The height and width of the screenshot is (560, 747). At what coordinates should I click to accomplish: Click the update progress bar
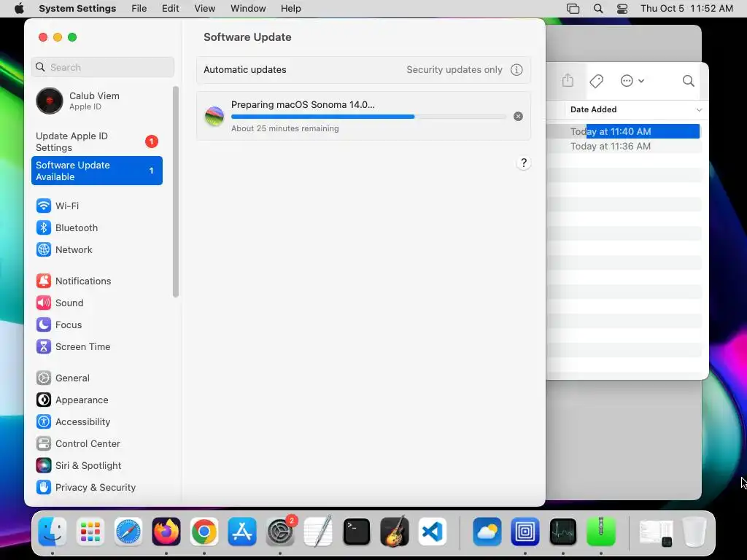(x=368, y=117)
